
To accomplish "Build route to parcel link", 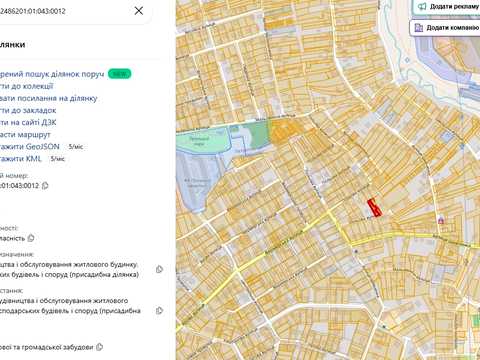I will tap(25, 135).
